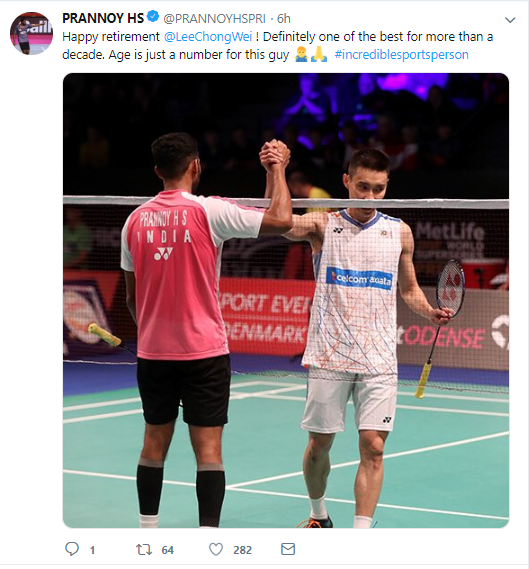Click the blue verified badge next to PRANNOY HS
The height and width of the screenshot is (569, 529).
(x=153, y=17)
